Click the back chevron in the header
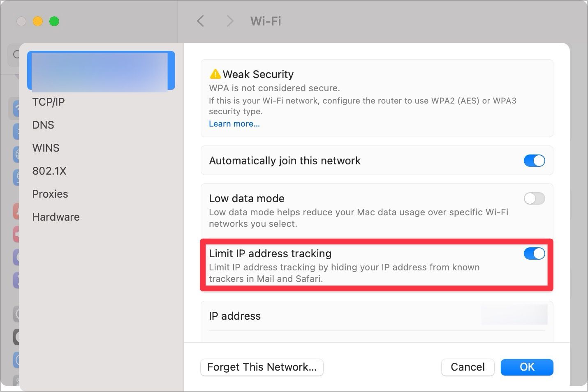The width and height of the screenshot is (588, 392). click(x=201, y=21)
